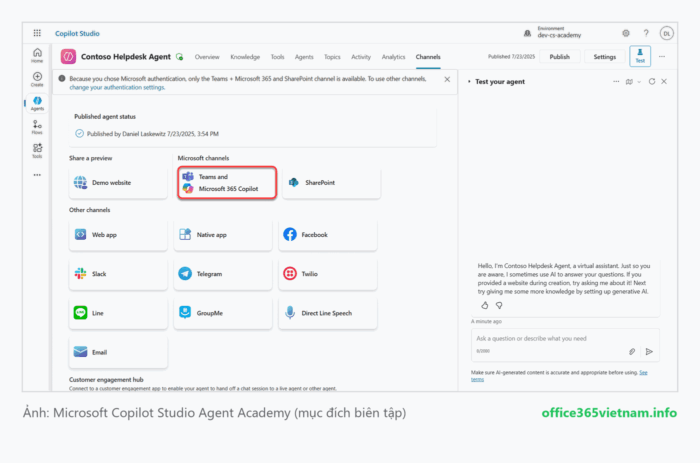This screenshot has width=700, height=463.
Task: Open the Activity tab
Action: (361, 57)
